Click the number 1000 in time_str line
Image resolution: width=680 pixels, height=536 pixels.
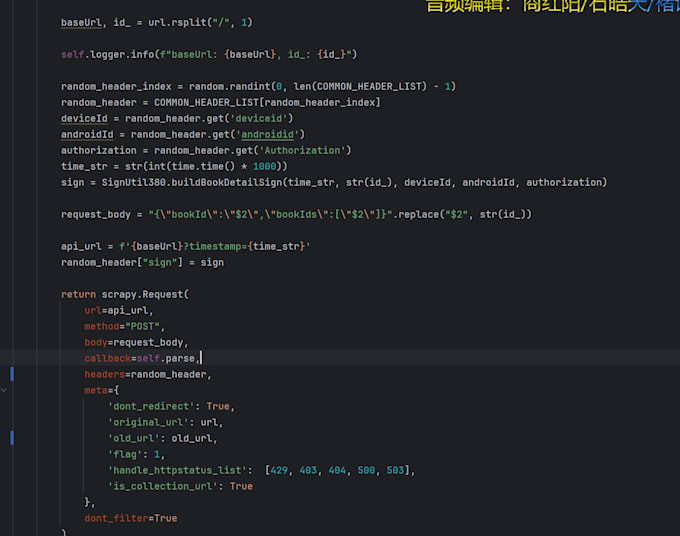click(x=264, y=167)
